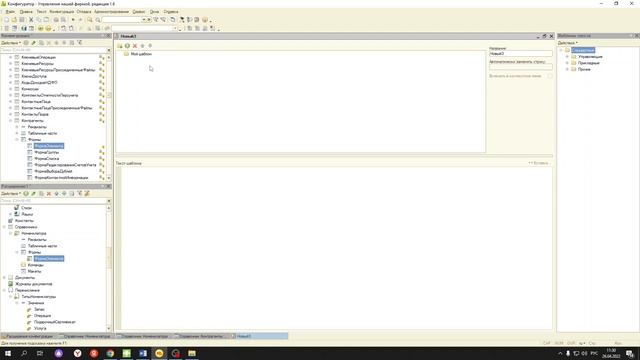
Task: Open Yandex browser from the taskbar
Action: [x=78, y=353]
